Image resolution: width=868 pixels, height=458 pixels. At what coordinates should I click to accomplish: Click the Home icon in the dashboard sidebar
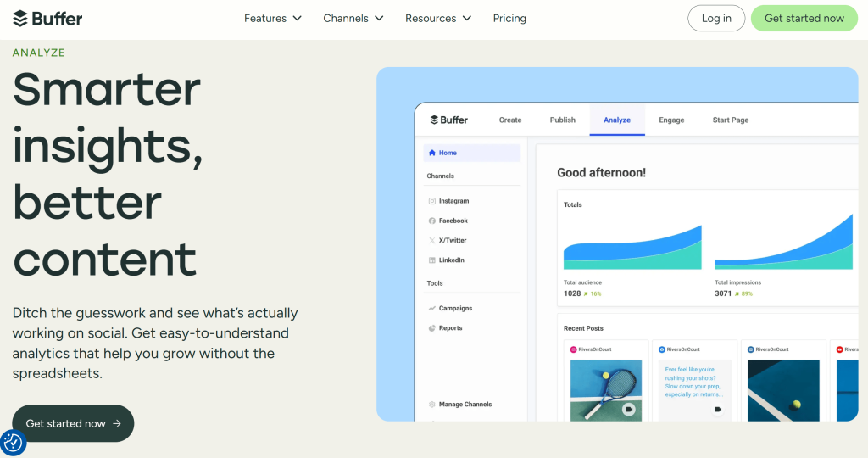click(431, 153)
